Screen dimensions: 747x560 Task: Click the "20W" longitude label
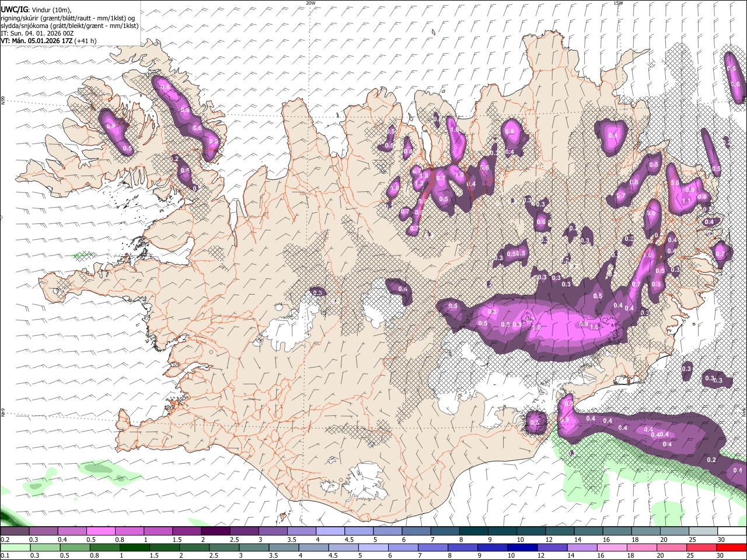coord(310,3)
